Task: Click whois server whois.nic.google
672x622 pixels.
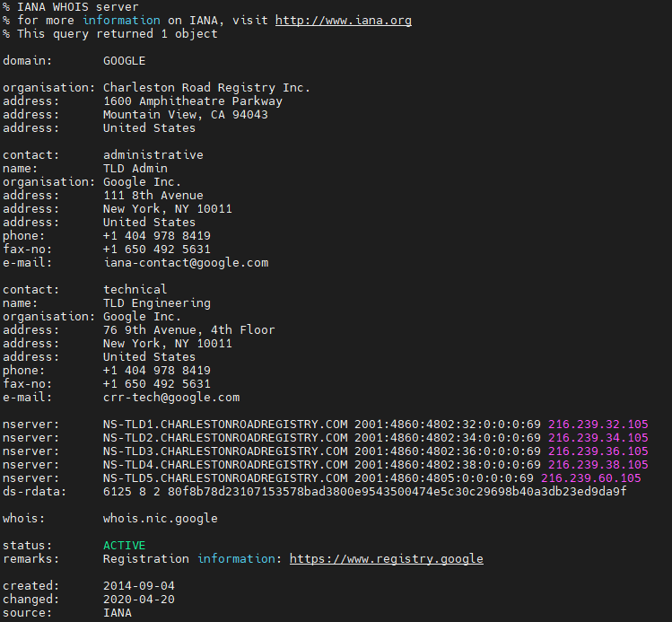Action: click(x=161, y=518)
